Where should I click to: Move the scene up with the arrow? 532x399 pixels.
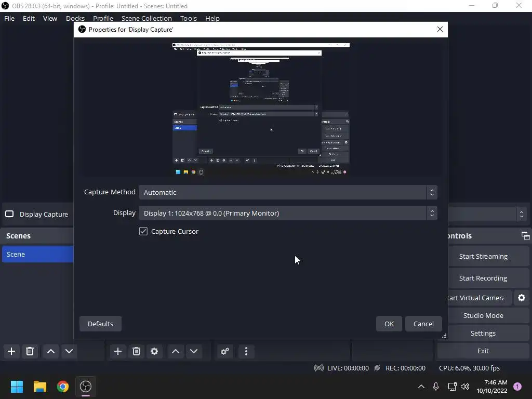(51, 351)
